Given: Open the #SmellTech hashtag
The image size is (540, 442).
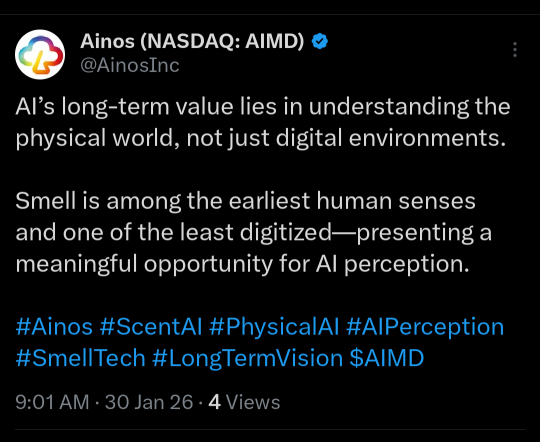Looking at the screenshot, I should (80, 358).
